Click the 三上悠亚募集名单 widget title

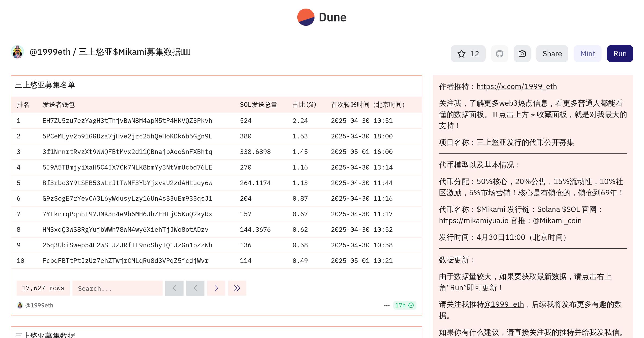click(45, 85)
